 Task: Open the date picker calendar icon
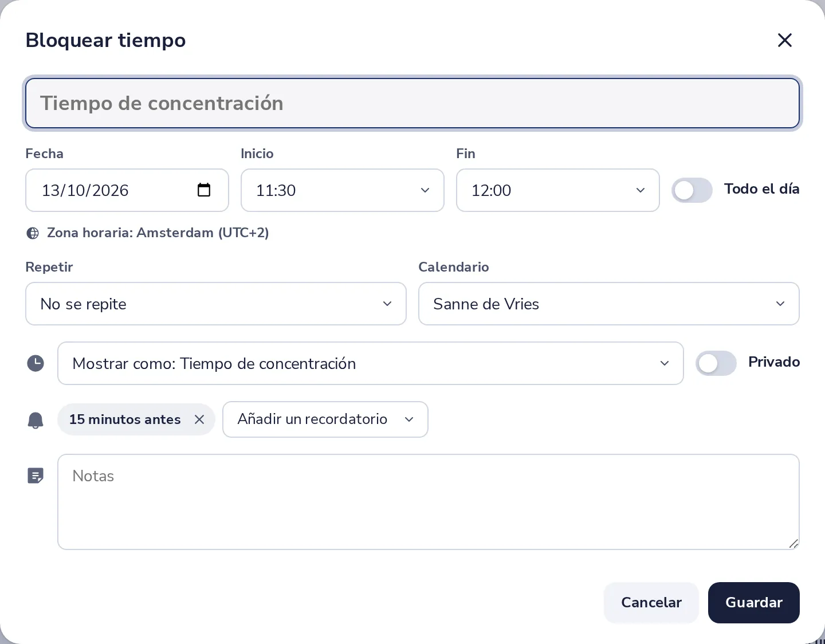coord(204,190)
